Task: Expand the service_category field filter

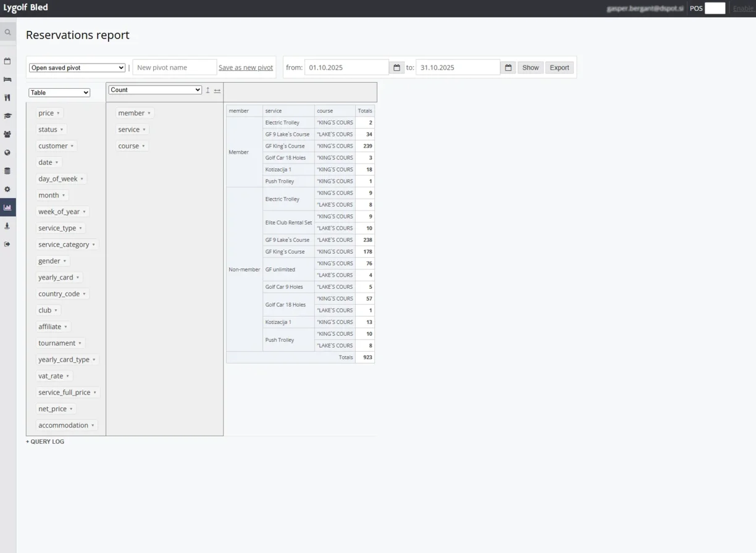Action: point(94,245)
